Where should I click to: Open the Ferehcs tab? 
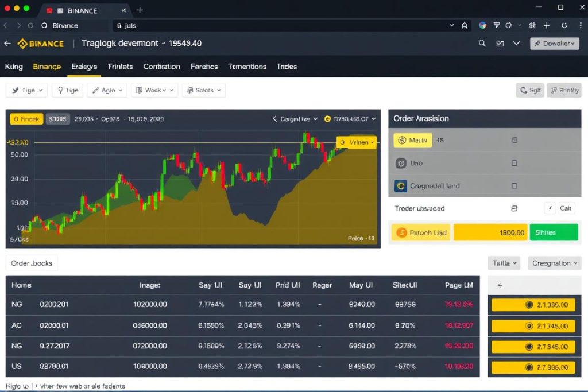[204, 67]
